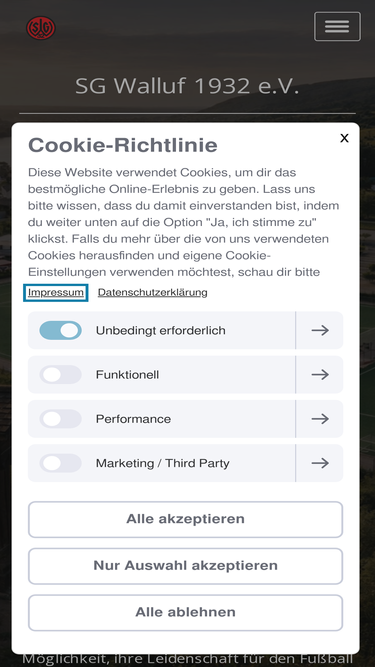
Task: Click Alle ablehnen button
Action: tap(185, 613)
